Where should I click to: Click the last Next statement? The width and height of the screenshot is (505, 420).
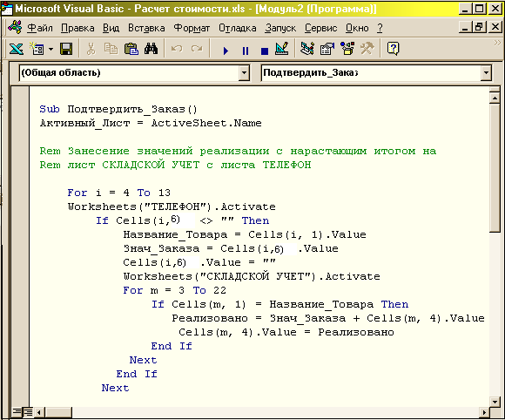[115, 388]
